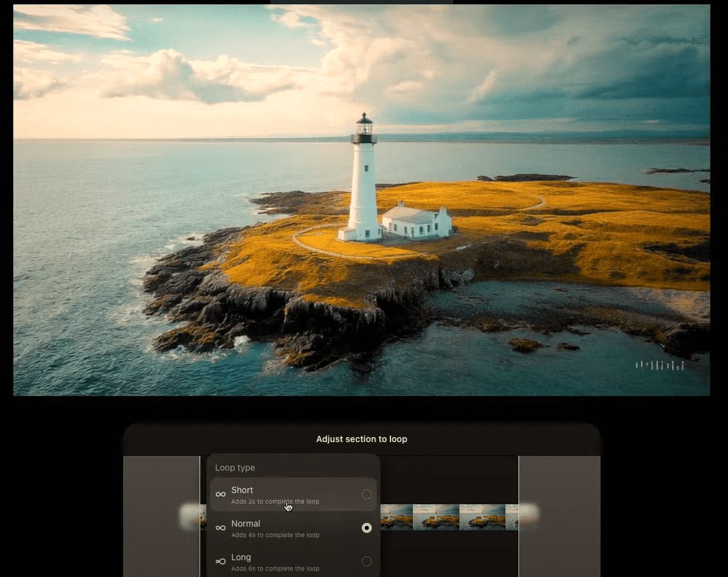Choose the "Normal" loop type label
The image size is (728, 577).
click(x=246, y=524)
